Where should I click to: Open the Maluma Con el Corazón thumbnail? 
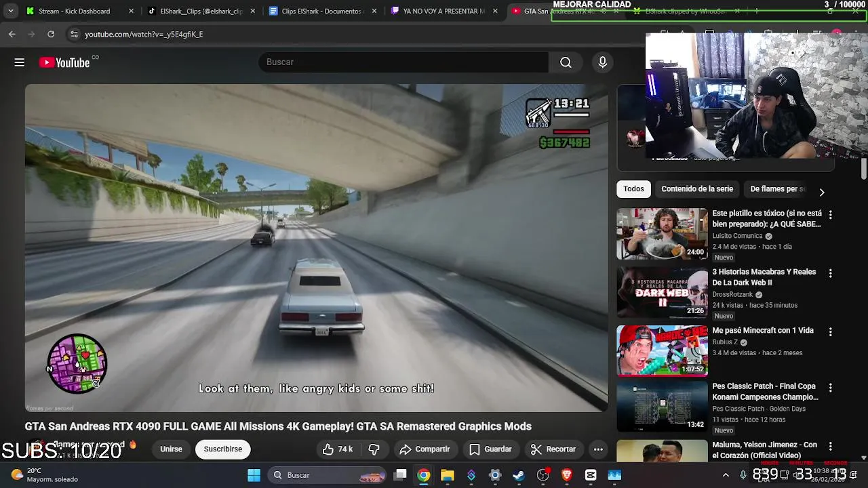coord(662,451)
